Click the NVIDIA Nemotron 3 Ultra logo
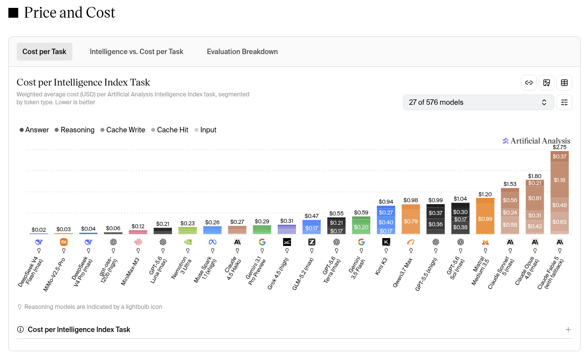This screenshot has height=364, width=588. (188, 242)
